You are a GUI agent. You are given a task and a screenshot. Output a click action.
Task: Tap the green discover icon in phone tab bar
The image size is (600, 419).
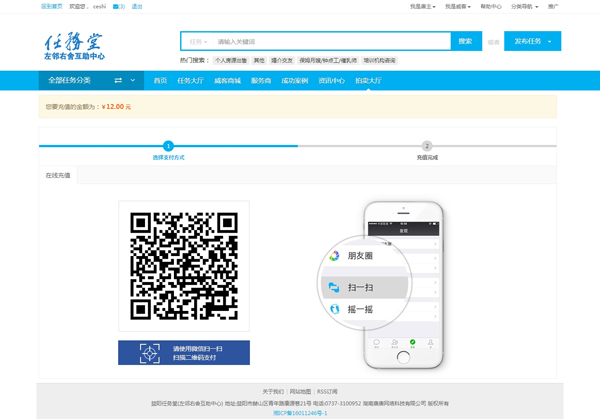click(x=412, y=342)
